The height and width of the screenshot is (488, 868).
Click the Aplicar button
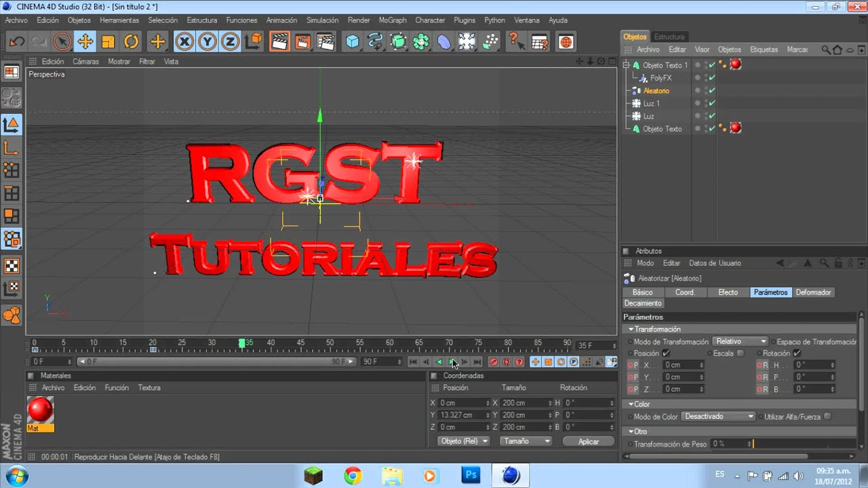pyautogui.click(x=589, y=441)
